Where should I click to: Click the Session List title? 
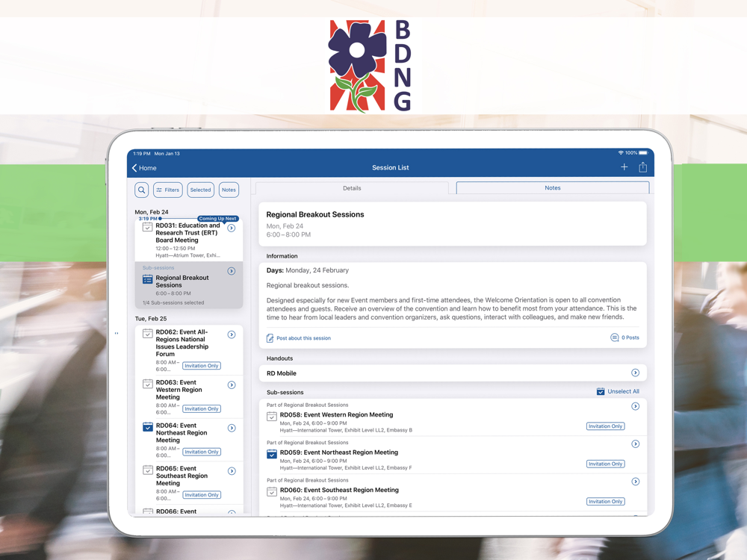391,167
